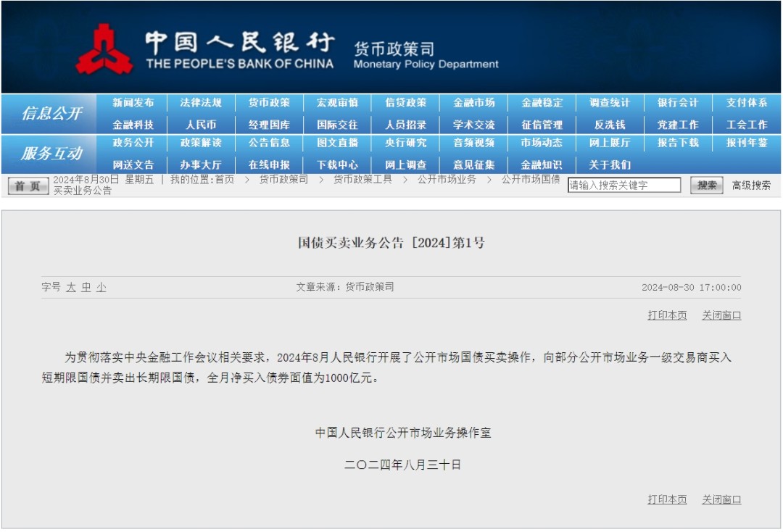Viewport: 783px width, 532px height.
Task: Click the People's Bank of China red logo
Action: point(104,49)
